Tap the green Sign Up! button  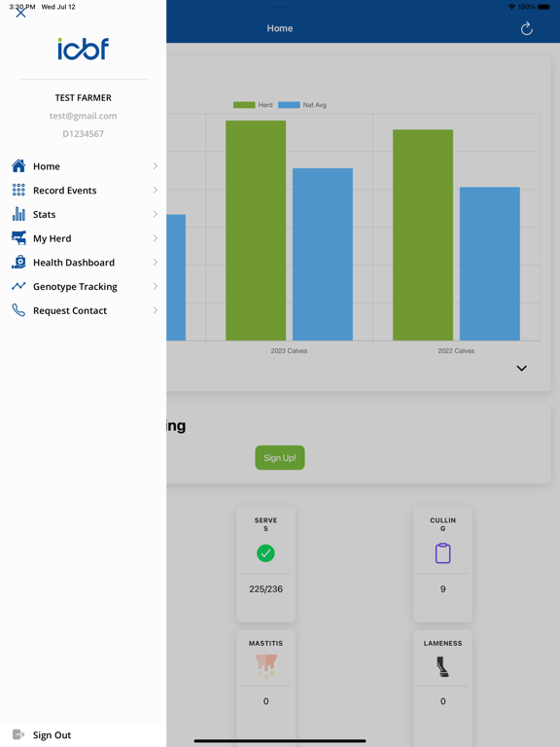click(280, 458)
